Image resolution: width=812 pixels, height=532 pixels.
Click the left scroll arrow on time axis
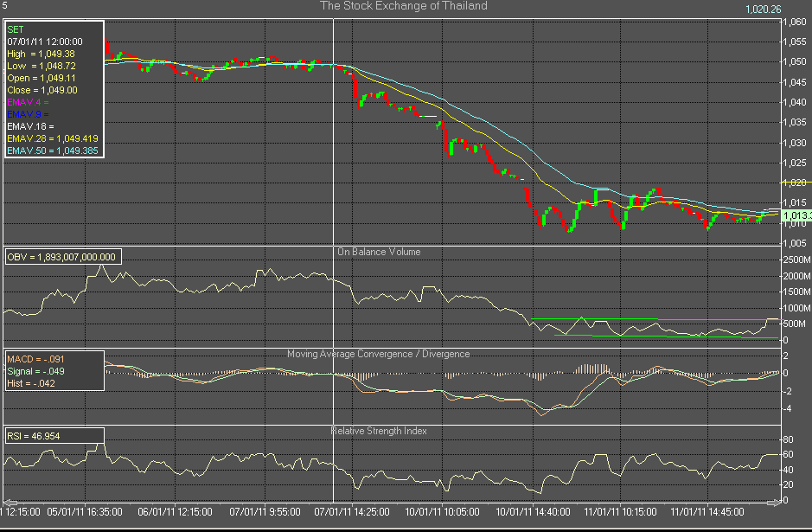(x=10, y=503)
